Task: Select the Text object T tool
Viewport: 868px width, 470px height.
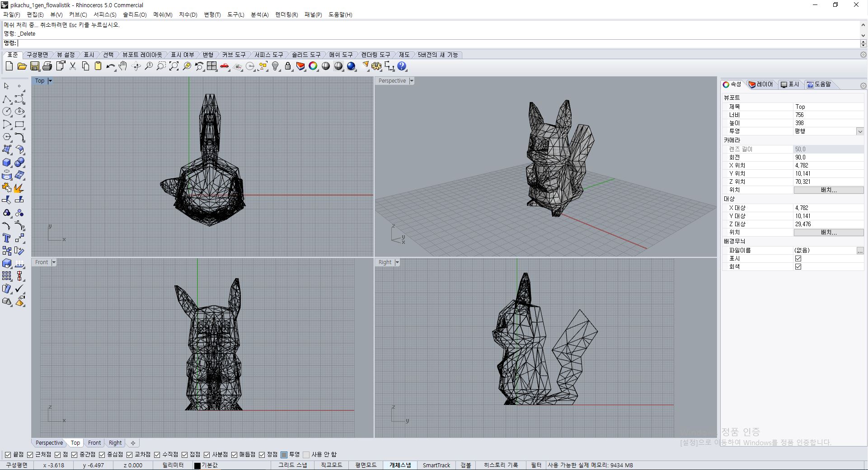Action: [x=7, y=238]
